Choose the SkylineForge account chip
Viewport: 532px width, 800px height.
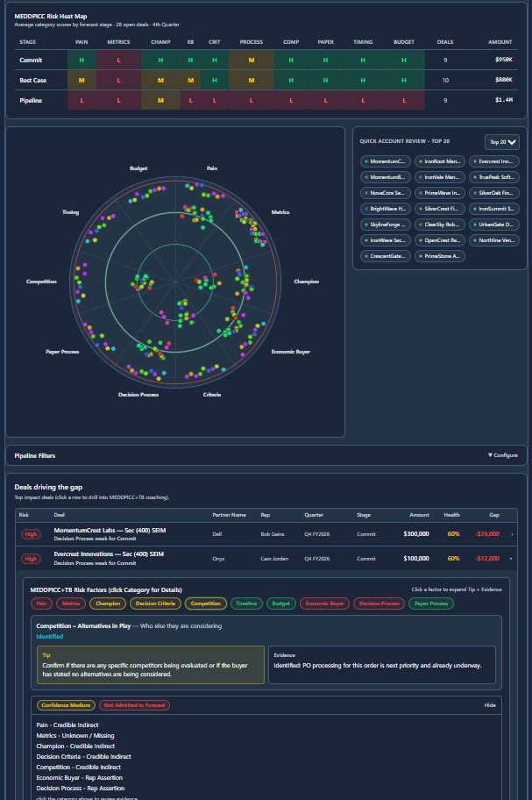(385, 225)
